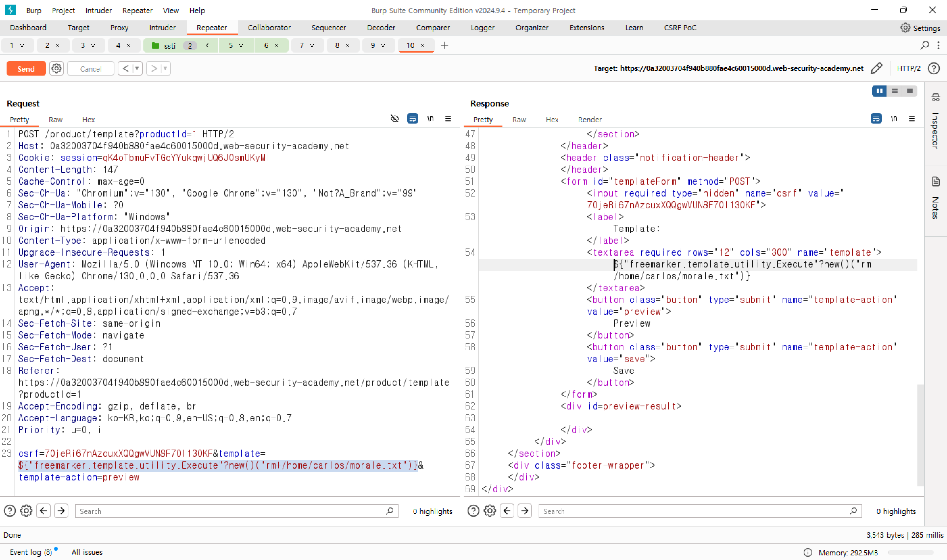Image resolution: width=947 pixels, height=560 pixels.
Task: Select top-bottom layout view
Action: pyautogui.click(x=894, y=91)
